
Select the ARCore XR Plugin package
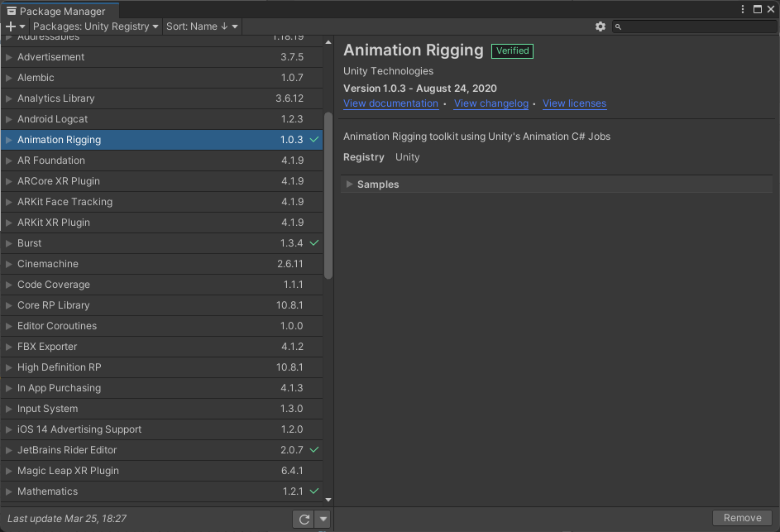(x=161, y=181)
